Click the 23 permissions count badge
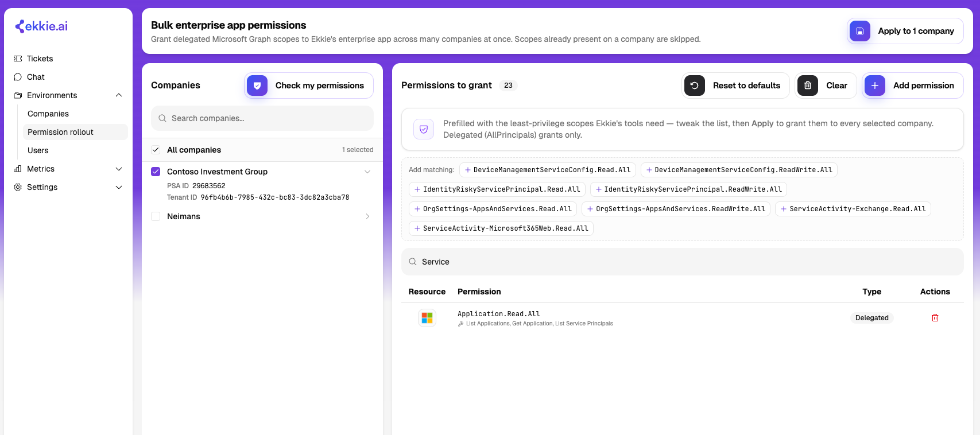This screenshot has width=980, height=435. [508, 86]
